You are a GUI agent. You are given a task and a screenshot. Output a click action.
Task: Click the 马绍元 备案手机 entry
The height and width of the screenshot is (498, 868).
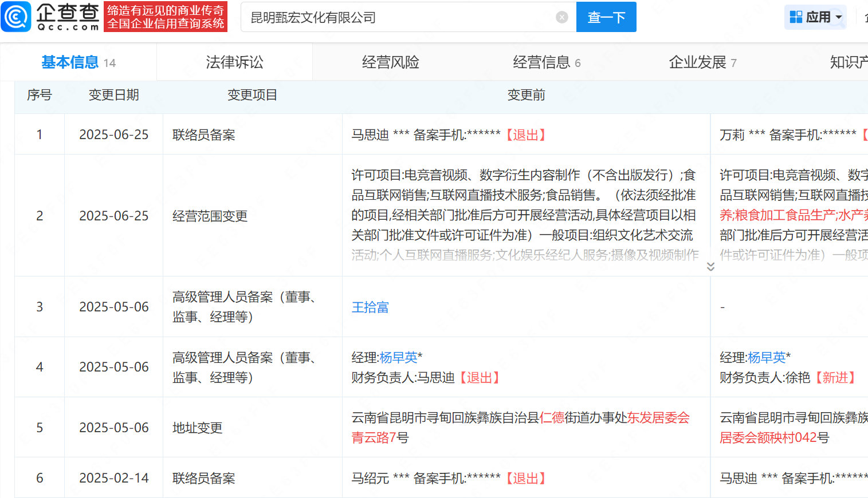449,479
